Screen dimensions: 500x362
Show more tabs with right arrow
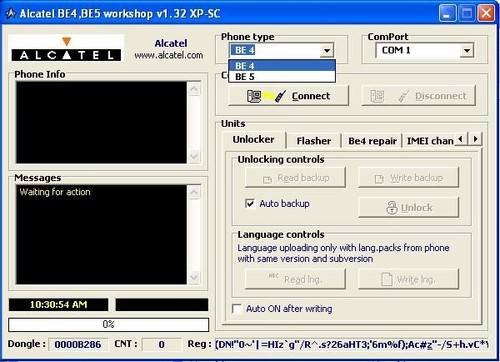pyautogui.click(x=476, y=138)
